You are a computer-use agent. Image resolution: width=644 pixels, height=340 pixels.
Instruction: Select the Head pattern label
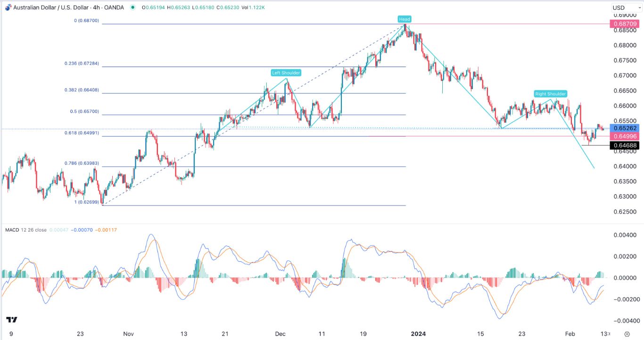click(x=405, y=19)
